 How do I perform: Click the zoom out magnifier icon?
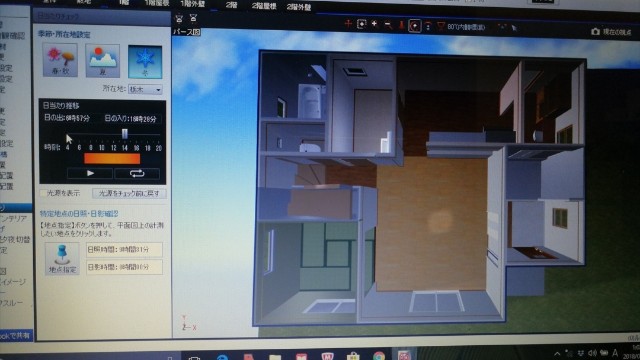[388, 25]
